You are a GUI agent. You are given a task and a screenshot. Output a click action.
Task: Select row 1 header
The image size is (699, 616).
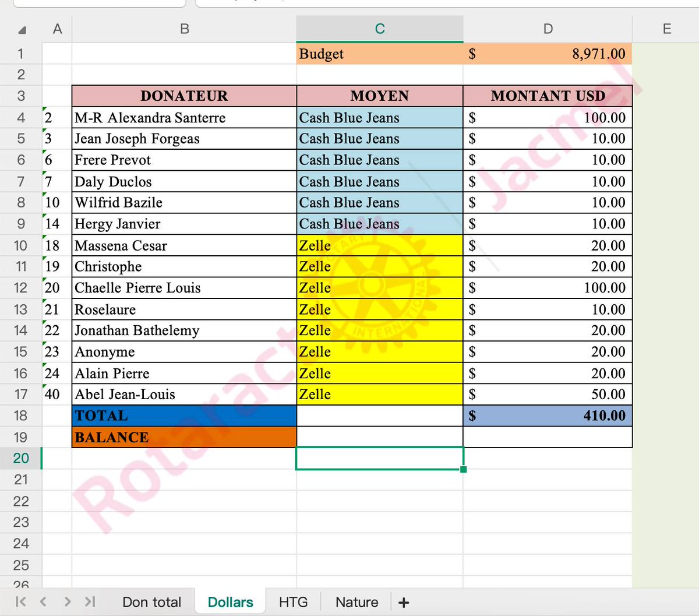[21, 54]
